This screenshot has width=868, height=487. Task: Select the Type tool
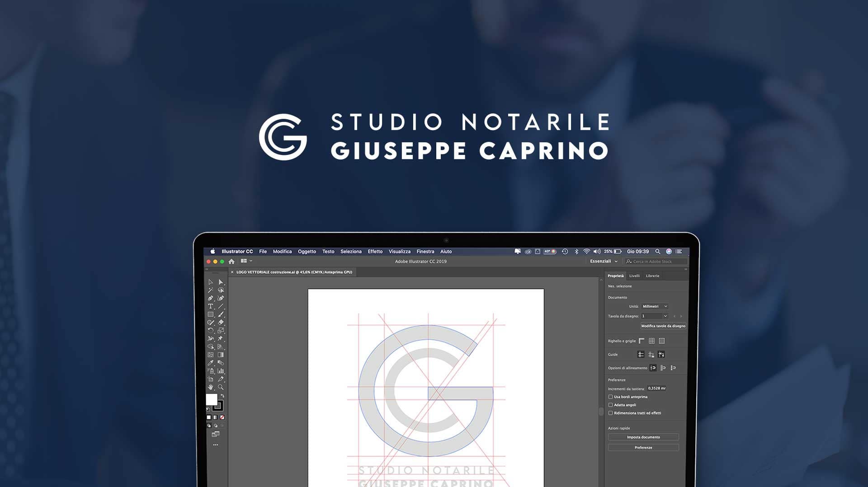pos(210,306)
